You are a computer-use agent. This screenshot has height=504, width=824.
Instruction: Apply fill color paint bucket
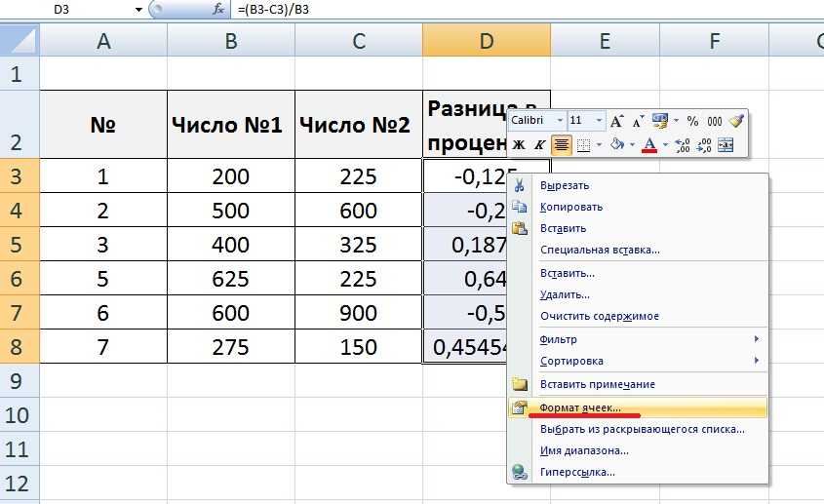point(617,144)
